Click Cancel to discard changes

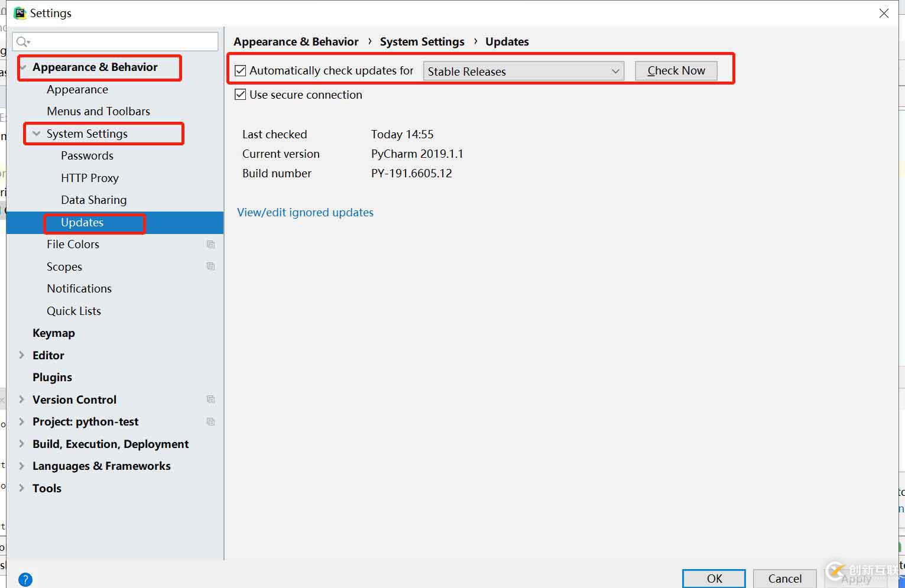785,579
